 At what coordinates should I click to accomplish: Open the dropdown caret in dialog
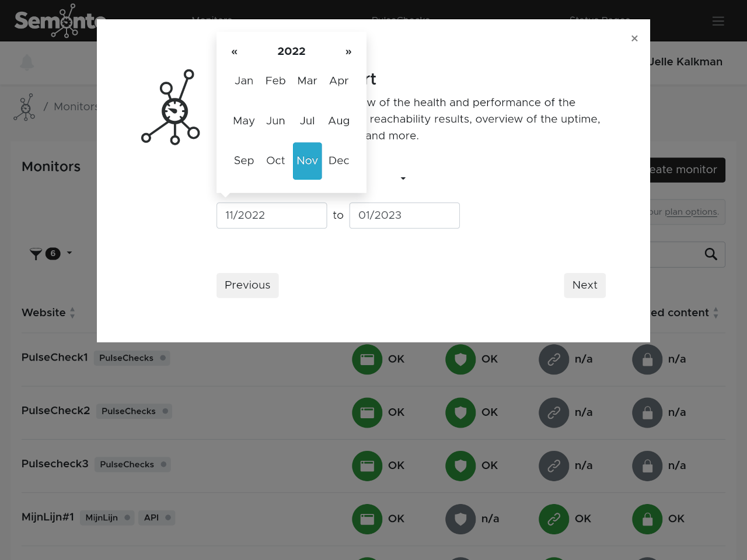pos(403,178)
